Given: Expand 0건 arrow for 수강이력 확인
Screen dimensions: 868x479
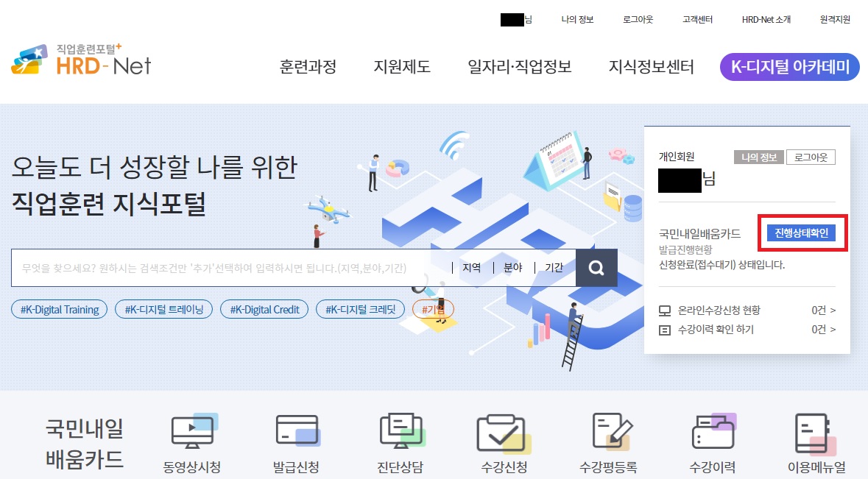Looking at the screenshot, I should pos(824,330).
